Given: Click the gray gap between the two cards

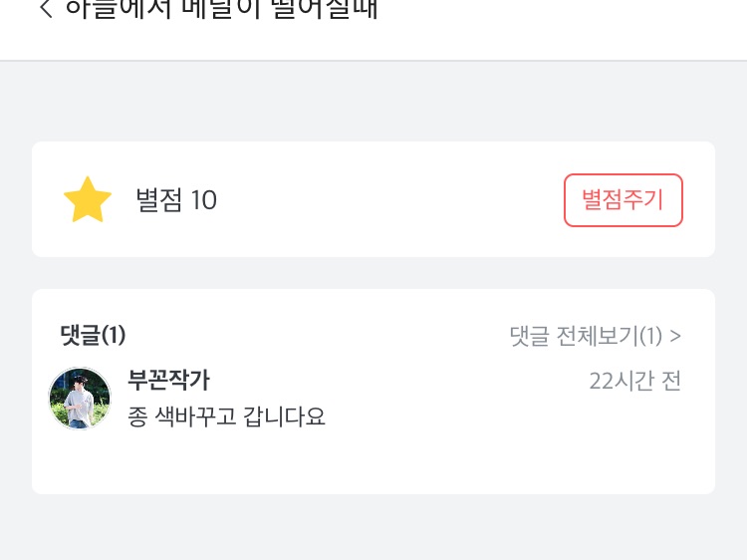Looking at the screenshot, I should [x=373, y=273].
